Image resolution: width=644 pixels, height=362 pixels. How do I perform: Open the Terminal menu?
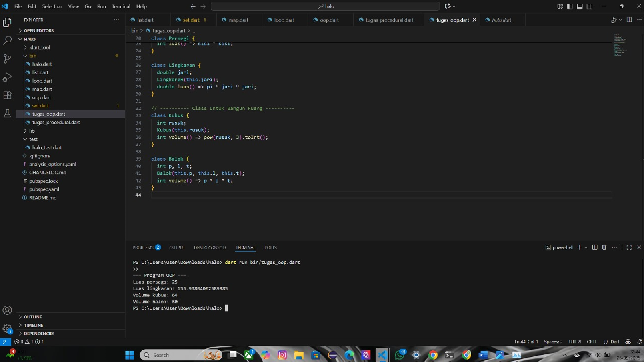[x=121, y=6]
